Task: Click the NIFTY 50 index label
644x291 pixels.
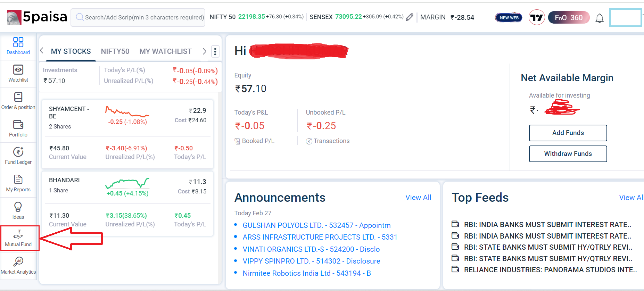Action: click(x=223, y=17)
